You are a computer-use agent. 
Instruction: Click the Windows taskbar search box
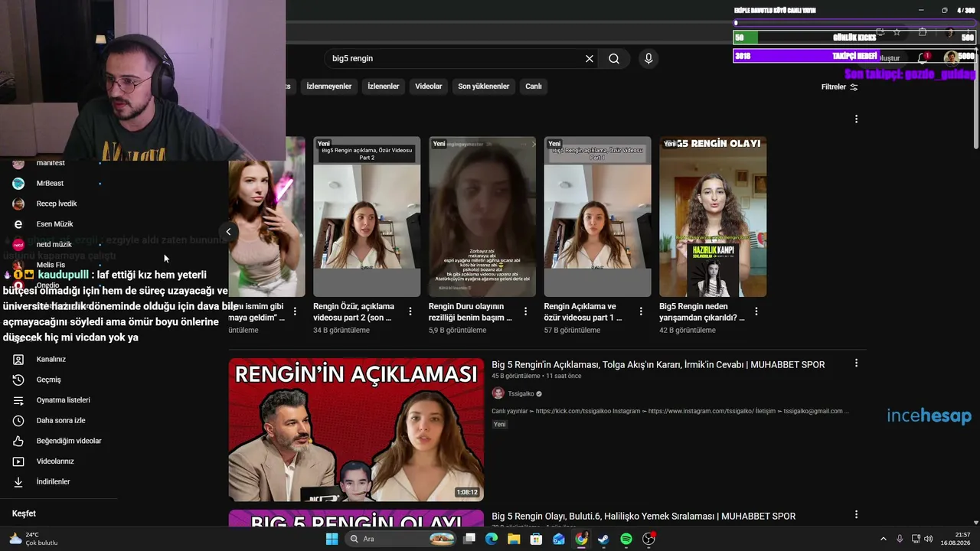401,539
